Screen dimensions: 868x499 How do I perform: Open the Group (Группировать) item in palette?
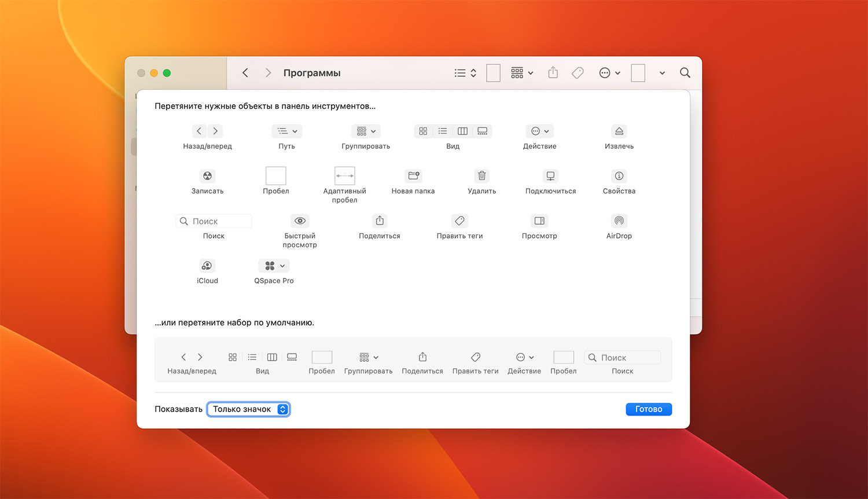pos(366,131)
